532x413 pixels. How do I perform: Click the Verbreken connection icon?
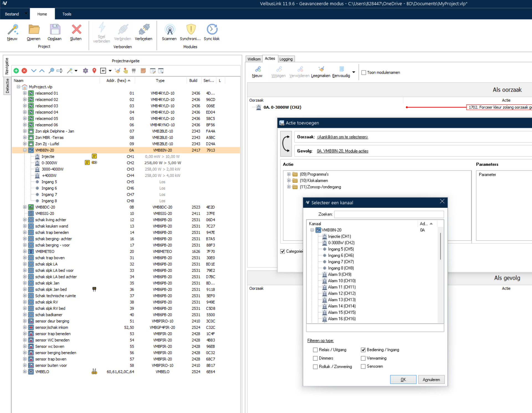[144, 29]
